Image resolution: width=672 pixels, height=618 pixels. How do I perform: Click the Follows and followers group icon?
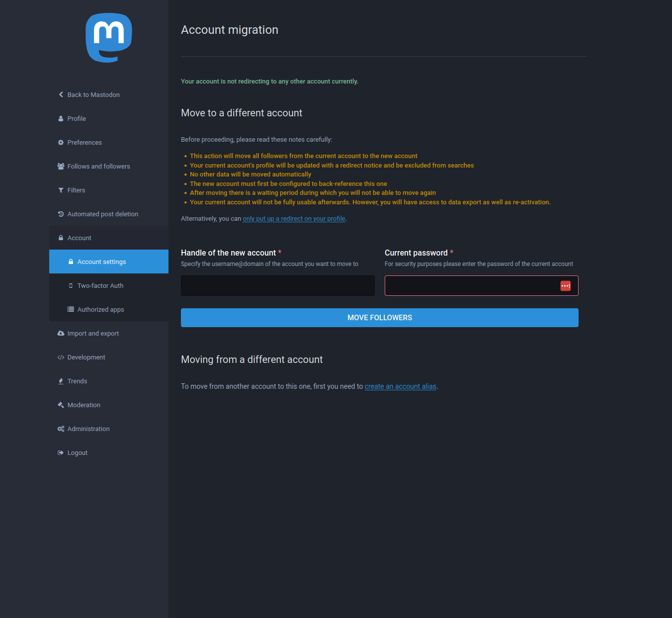[x=60, y=166]
